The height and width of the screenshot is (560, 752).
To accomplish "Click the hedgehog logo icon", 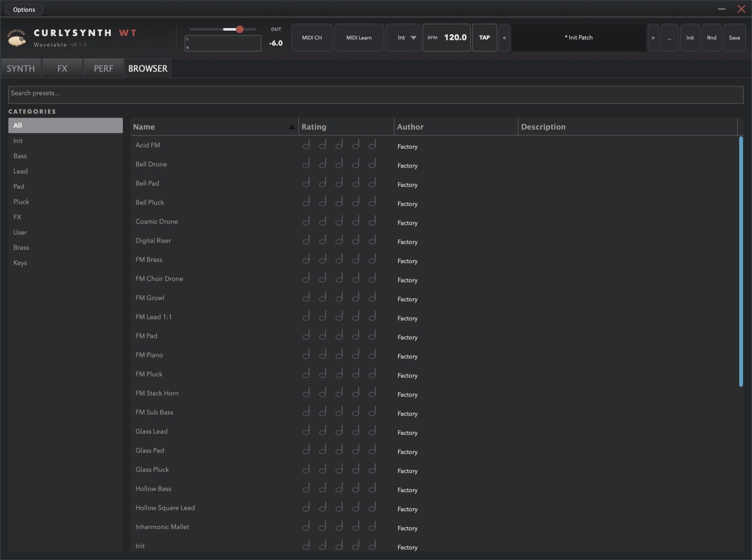I will click(17, 38).
